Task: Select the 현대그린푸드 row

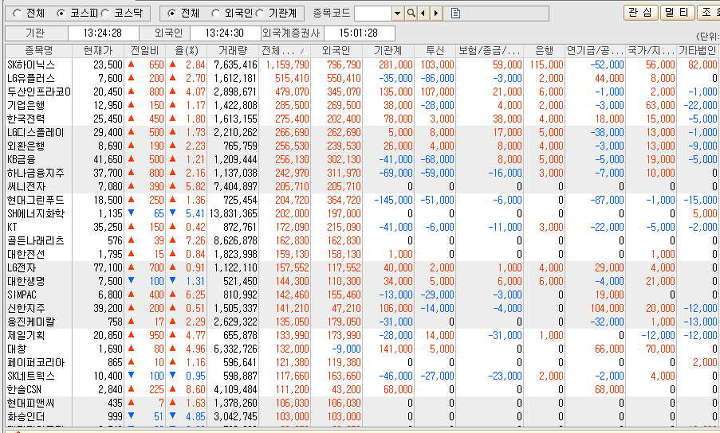Action: pos(362,200)
